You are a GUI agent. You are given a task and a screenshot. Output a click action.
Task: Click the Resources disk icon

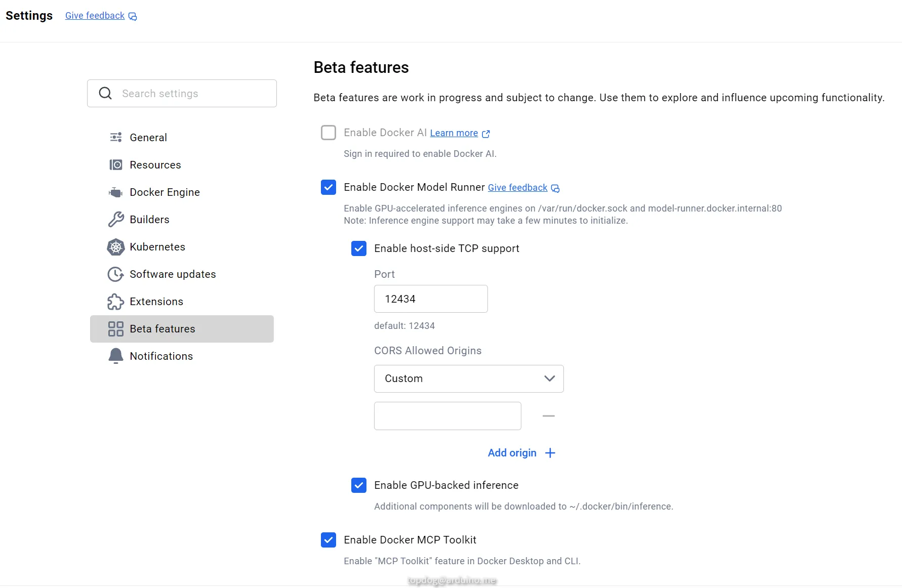[115, 165]
